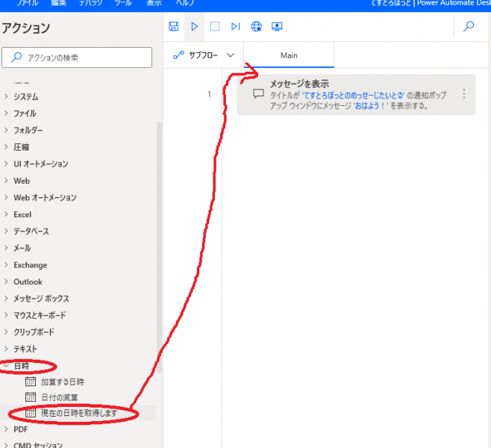This screenshot has width=491, height=448.
Task: Open the three-dot menu on メッセージを表示
Action: [x=464, y=94]
